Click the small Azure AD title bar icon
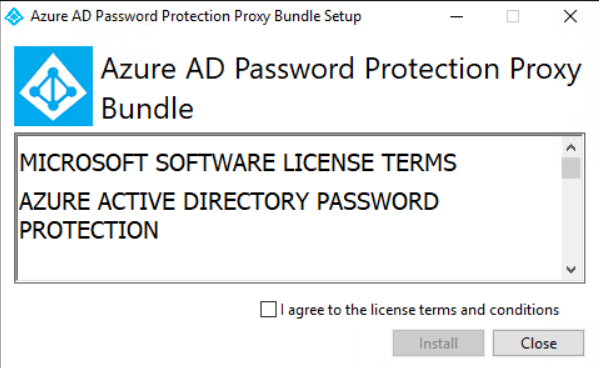 point(14,16)
